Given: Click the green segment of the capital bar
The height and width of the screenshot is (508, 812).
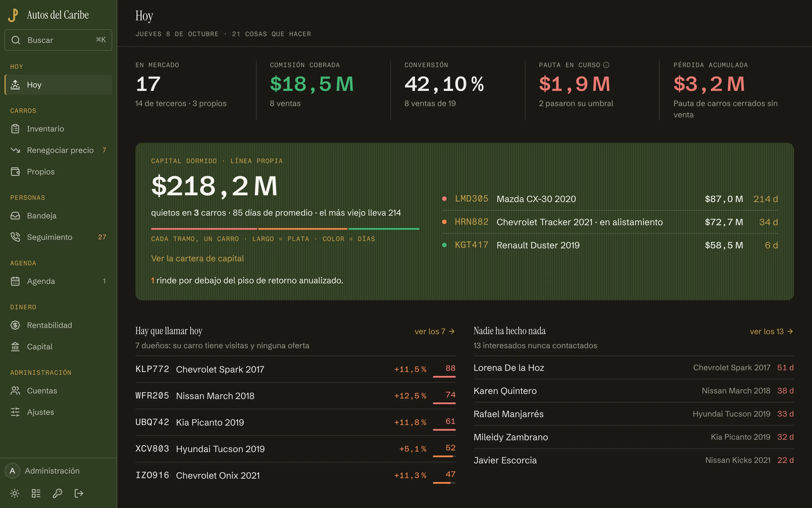Looking at the screenshot, I should (384, 229).
